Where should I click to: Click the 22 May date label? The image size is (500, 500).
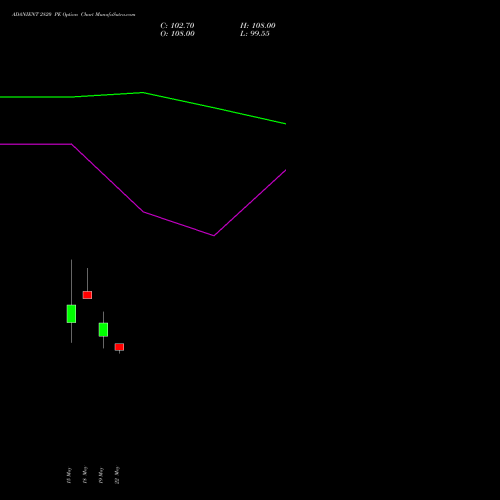pyautogui.click(x=117, y=475)
